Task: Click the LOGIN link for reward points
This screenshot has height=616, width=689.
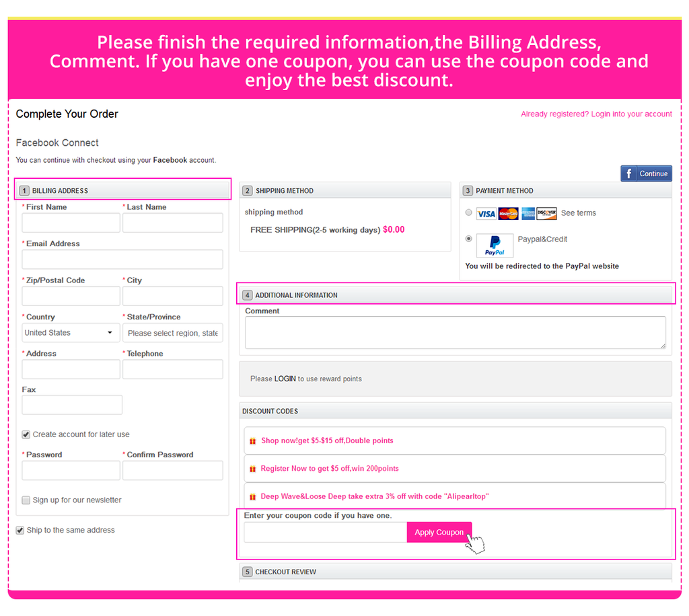Action: click(x=285, y=379)
